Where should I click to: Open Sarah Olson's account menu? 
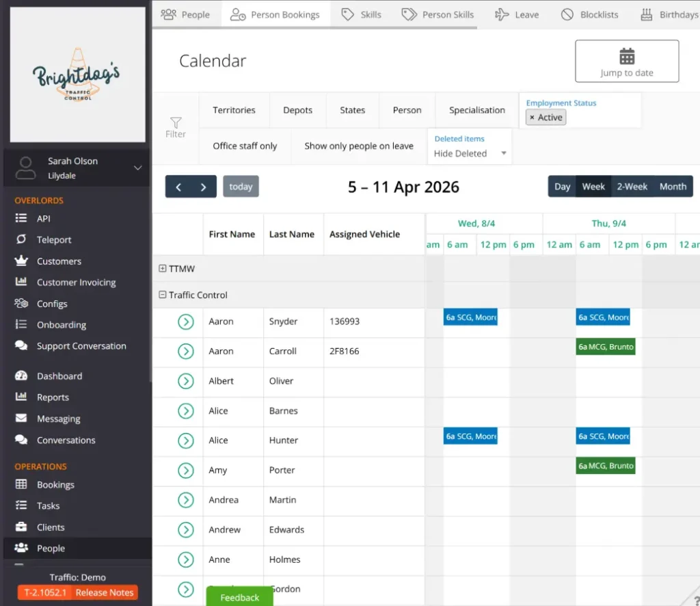point(77,168)
